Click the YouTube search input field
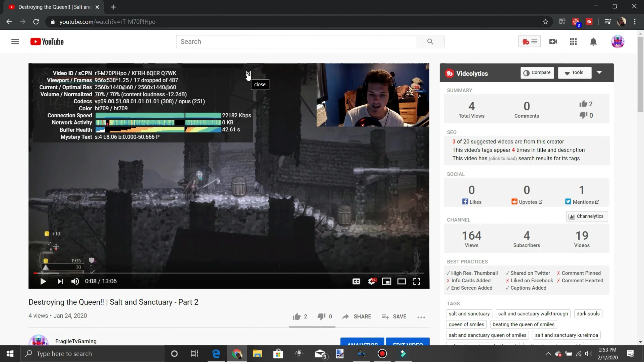This screenshot has width=644, height=362. pos(297,41)
